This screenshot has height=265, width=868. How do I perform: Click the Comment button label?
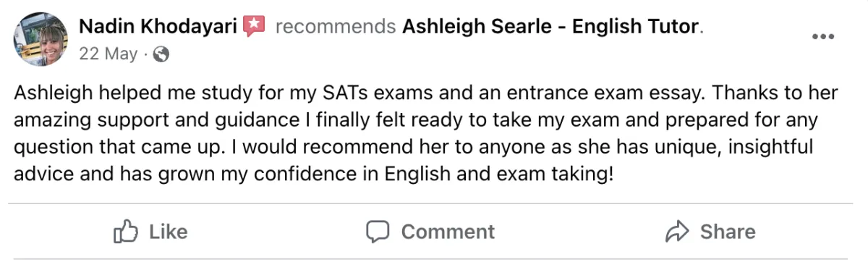[448, 232]
